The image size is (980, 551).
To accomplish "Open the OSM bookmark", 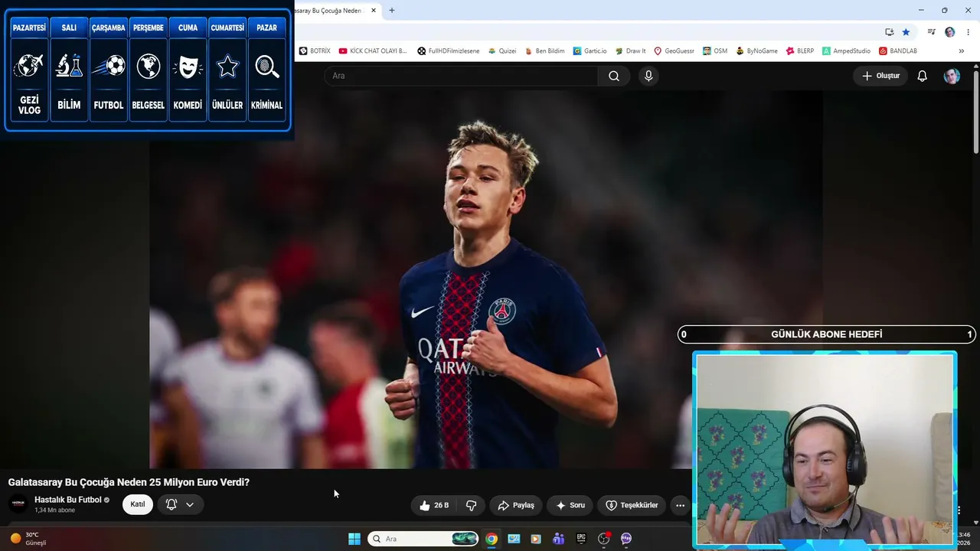I will click(715, 51).
